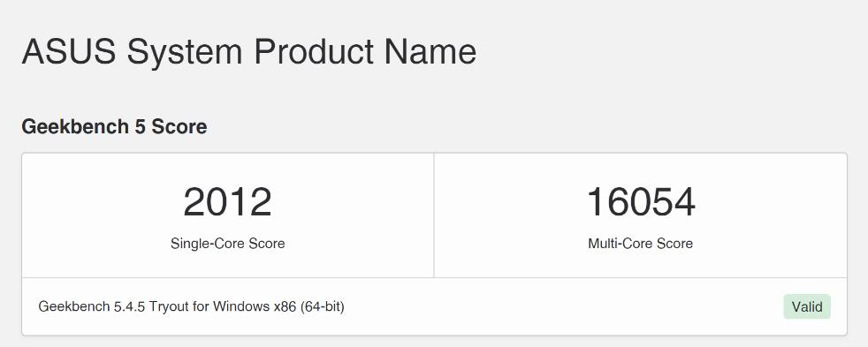Click the word System in the title

(185, 53)
